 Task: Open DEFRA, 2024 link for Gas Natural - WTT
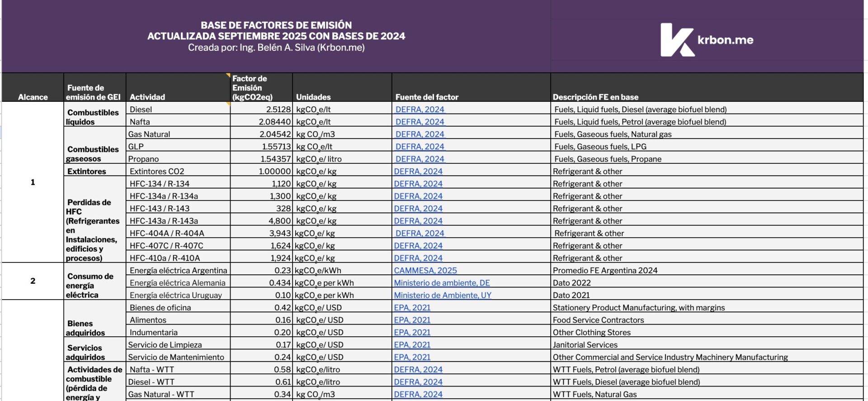tap(418, 394)
